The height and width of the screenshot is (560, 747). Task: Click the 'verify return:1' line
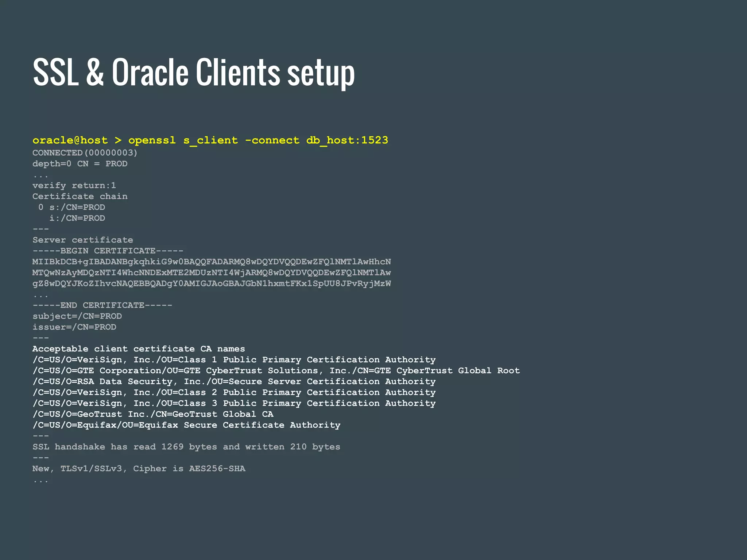[74, 186]
